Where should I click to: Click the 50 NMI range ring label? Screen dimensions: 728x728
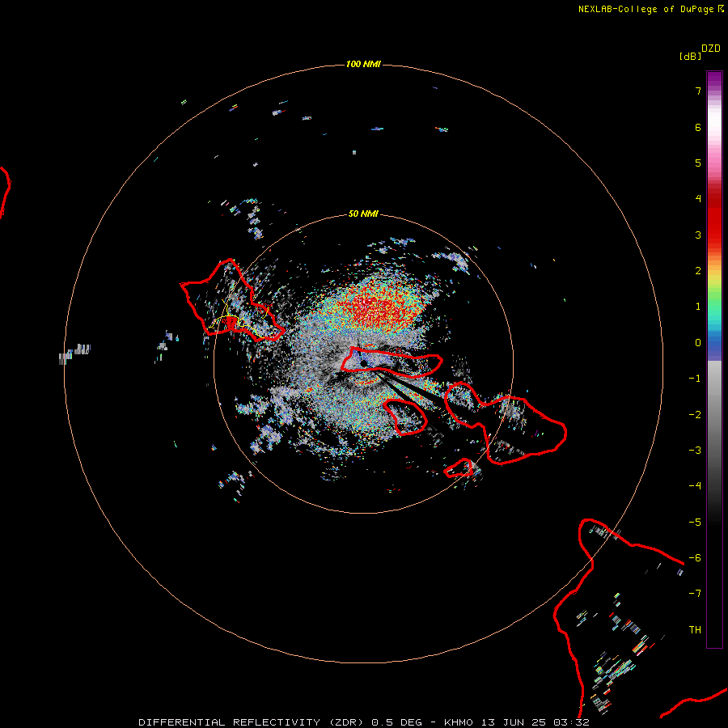pyautogui.click(x=363, y=214)
